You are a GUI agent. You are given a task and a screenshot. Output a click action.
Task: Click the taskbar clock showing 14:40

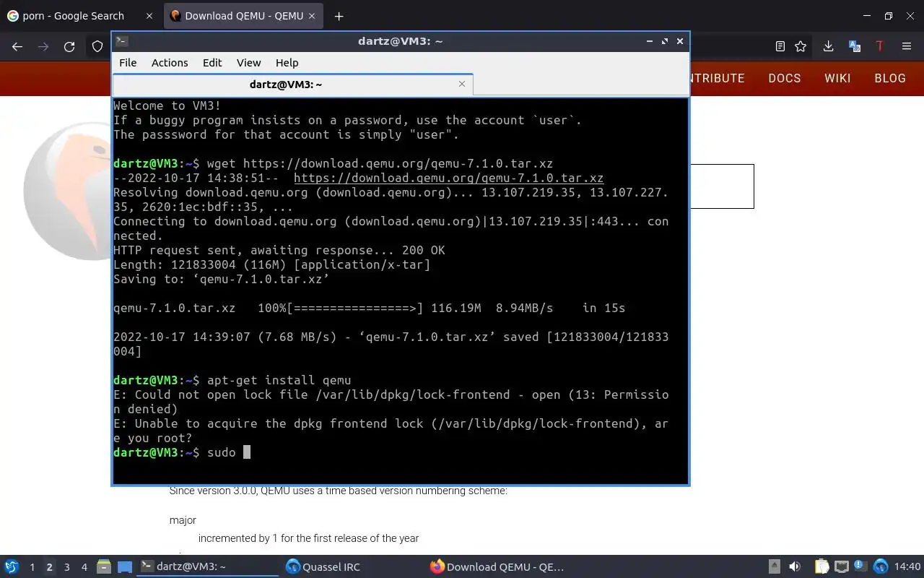tap(907, 567)
